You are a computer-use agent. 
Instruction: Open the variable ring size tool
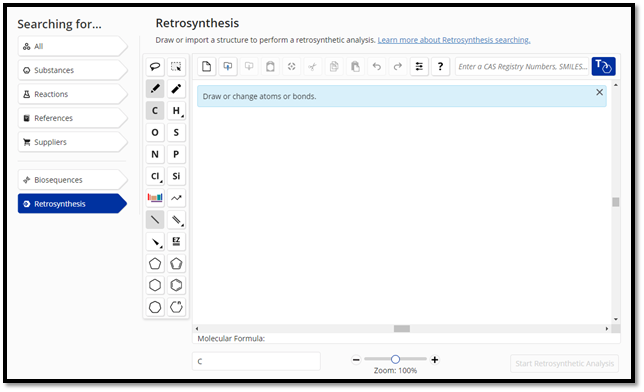(x=176, y=307)
